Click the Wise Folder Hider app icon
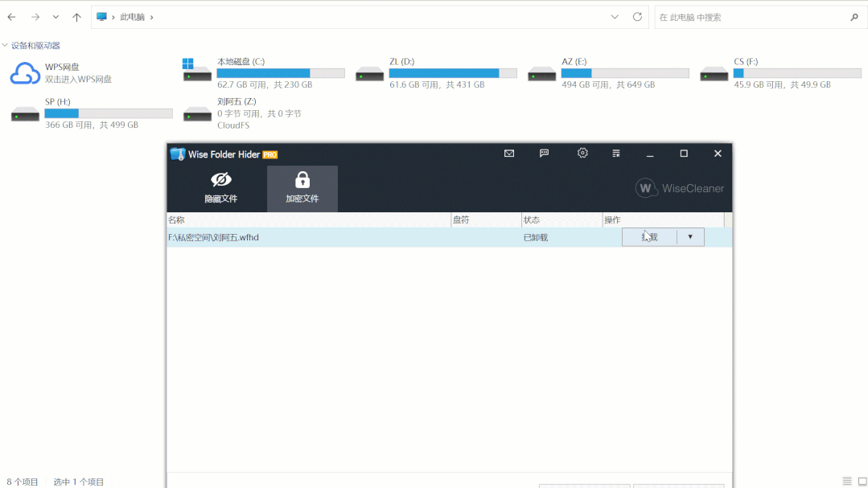The image size is (868, 488). (177, 154)
